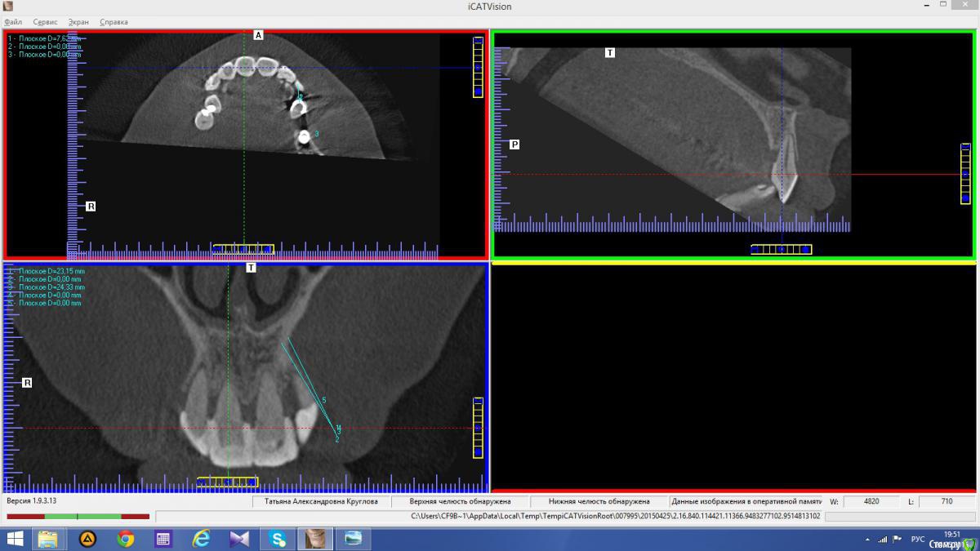Click the empty yellow-bordered 3D view panel
The height and width of the screenshot is (551, 980).
pyautogui.click(x=733, y=375)
